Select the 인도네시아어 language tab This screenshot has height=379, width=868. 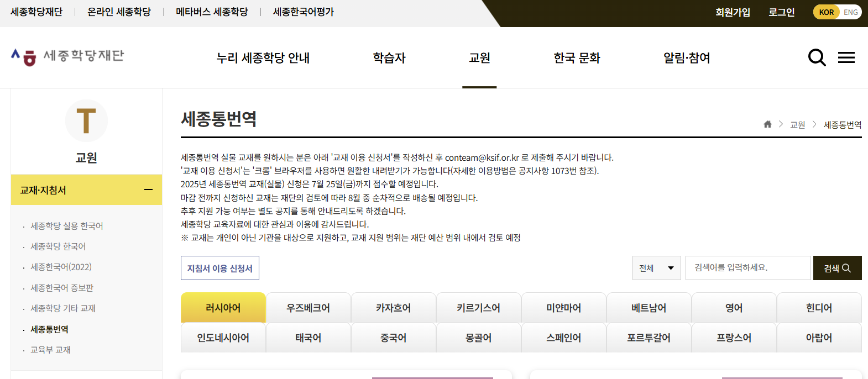(223, 338)
